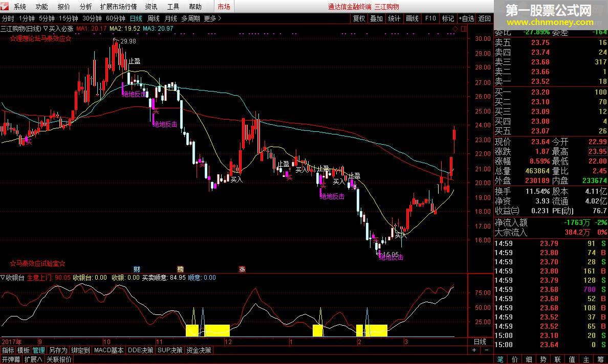Click the 统计 statistics button

click(395, 18)
